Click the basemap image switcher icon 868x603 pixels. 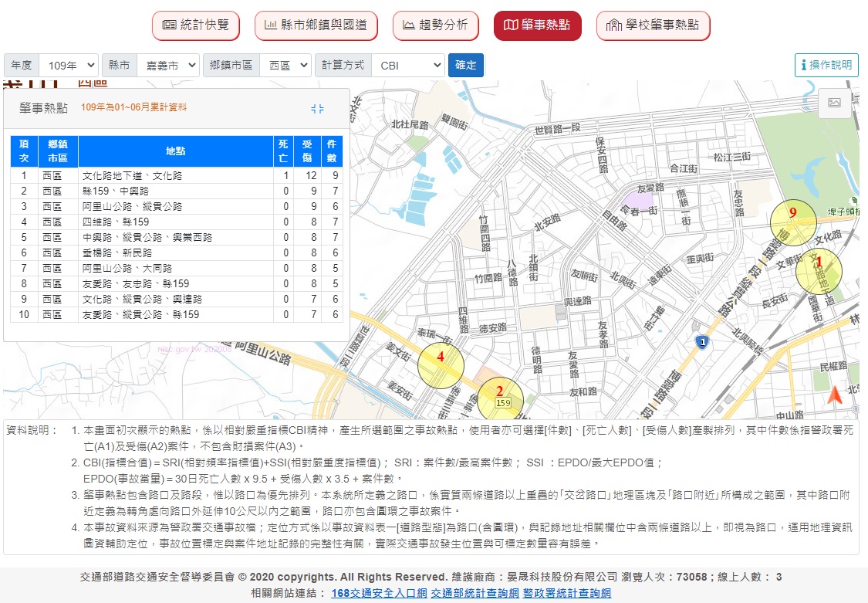pos(833,103)
